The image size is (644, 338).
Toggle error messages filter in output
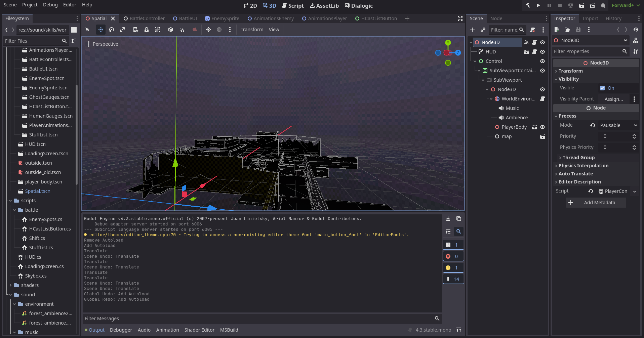(453, 256)
